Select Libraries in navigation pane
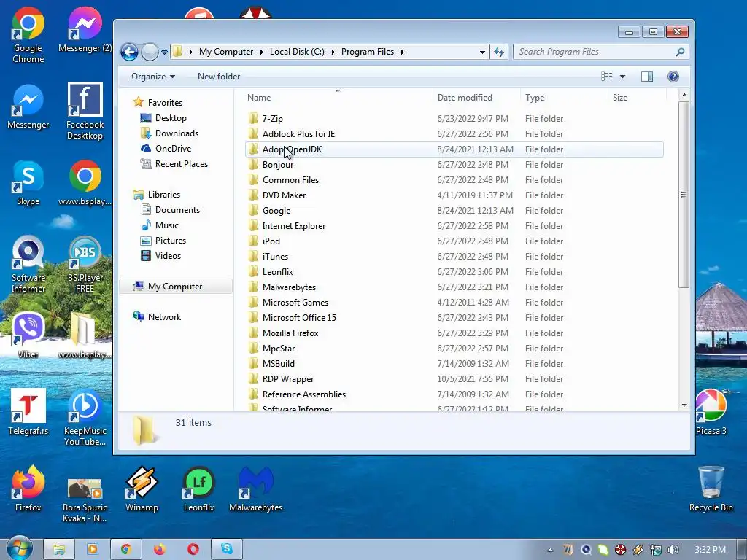Image resolution: width=747 pixels, height=560 pixels. (164, 195)
